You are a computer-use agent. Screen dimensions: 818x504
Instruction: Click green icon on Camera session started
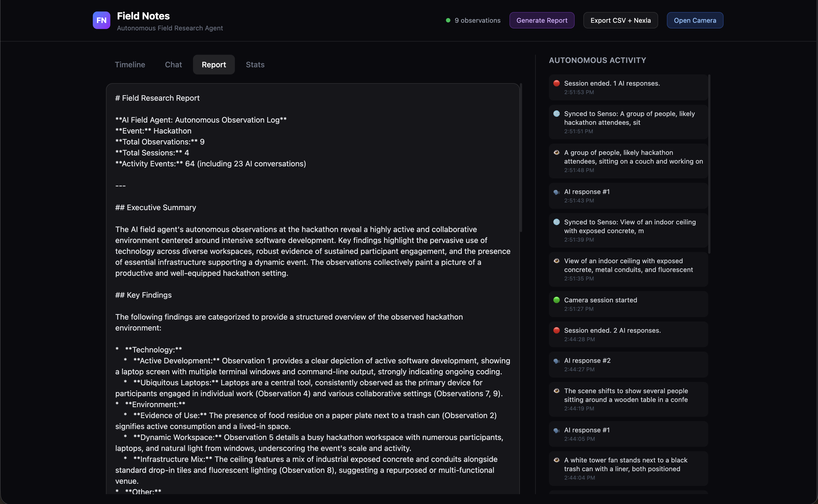[556, 300]
